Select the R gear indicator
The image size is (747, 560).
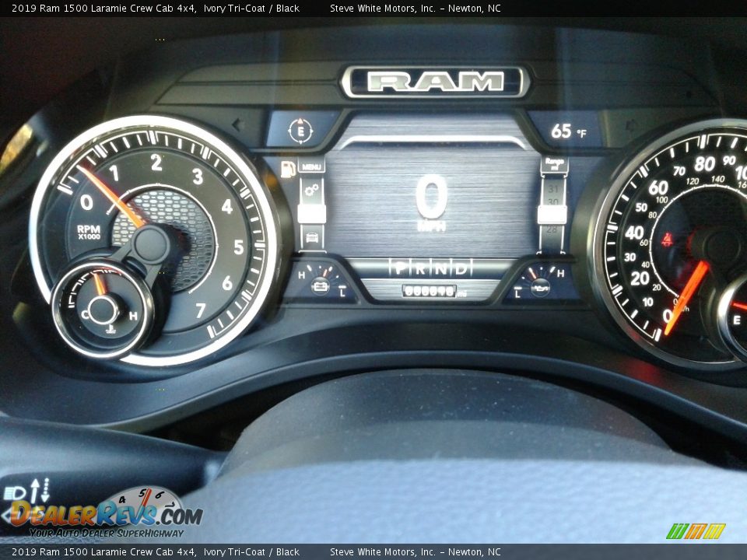click(420, 268)
